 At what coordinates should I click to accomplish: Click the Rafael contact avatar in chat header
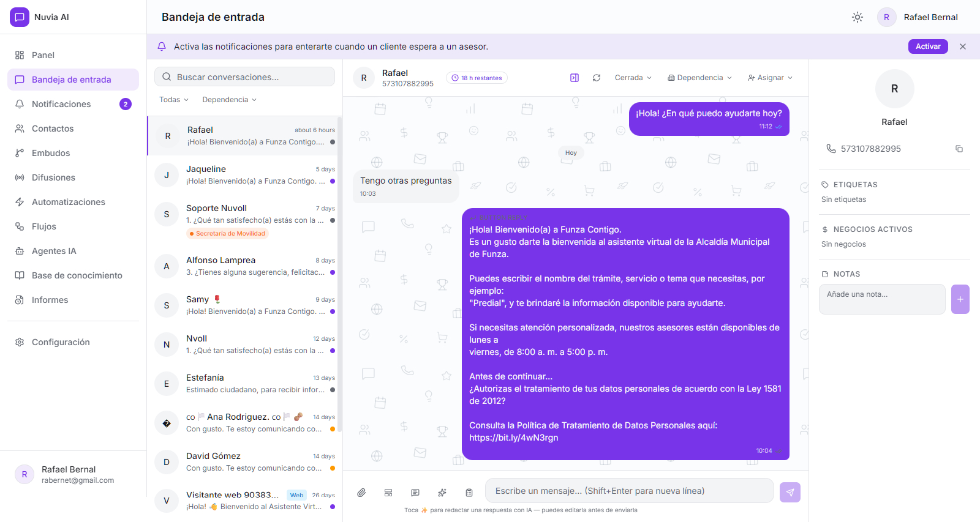point(364,78)
